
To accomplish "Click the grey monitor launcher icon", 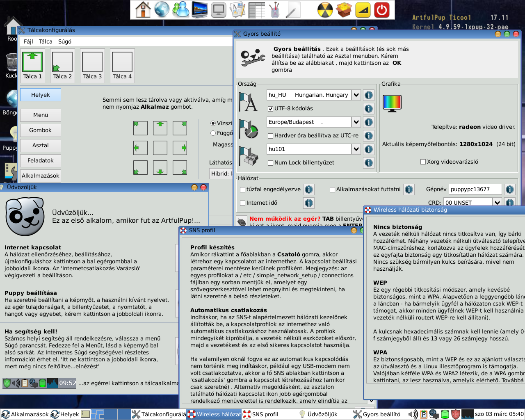I will tap(219, 9).
